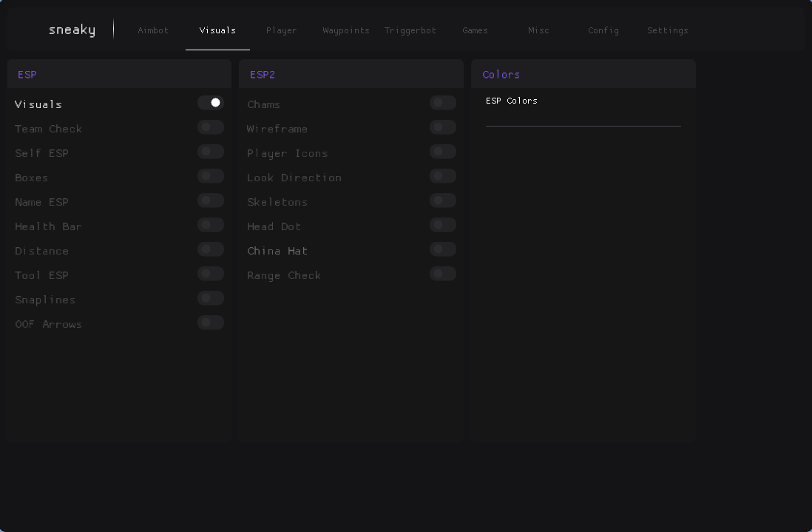Screen dimensions: 812x532
Task: Switch to the Misc tab
Action: point(538,30)
